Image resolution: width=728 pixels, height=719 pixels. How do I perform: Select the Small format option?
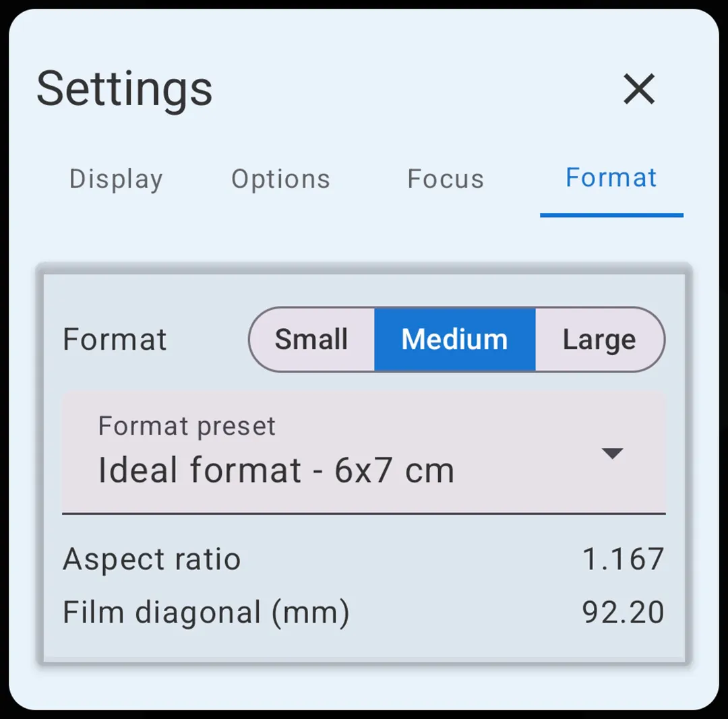[x=311, y=340]
